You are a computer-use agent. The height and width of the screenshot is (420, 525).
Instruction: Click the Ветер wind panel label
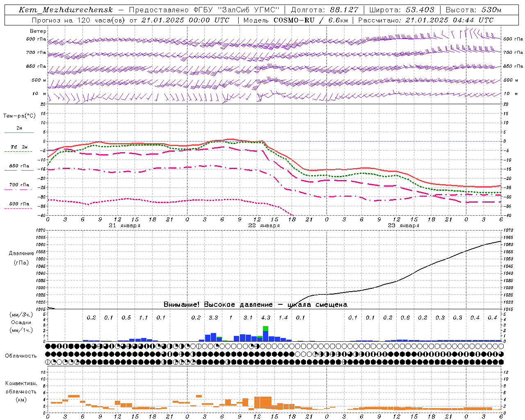[38, 31]
